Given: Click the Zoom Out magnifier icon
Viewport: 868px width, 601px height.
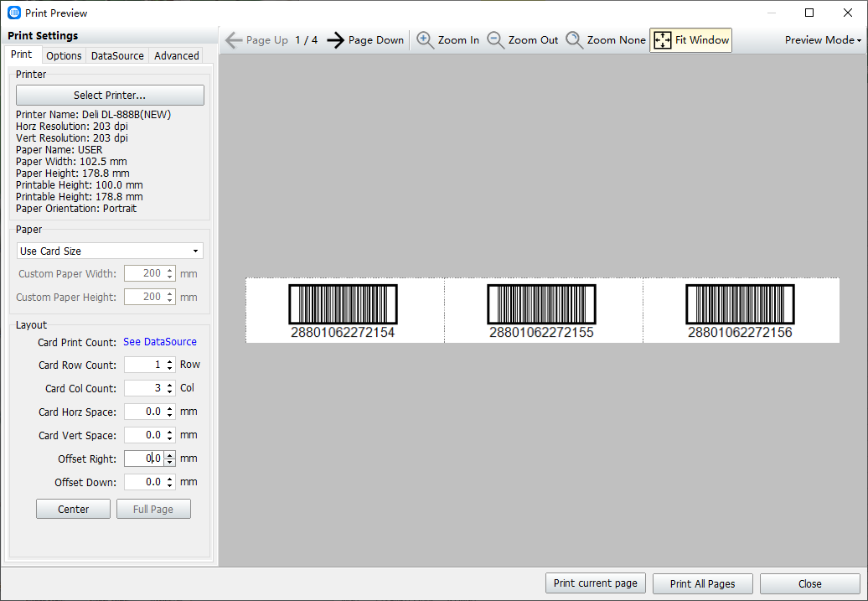Looking at the screenshot, I should click(495, 40).
